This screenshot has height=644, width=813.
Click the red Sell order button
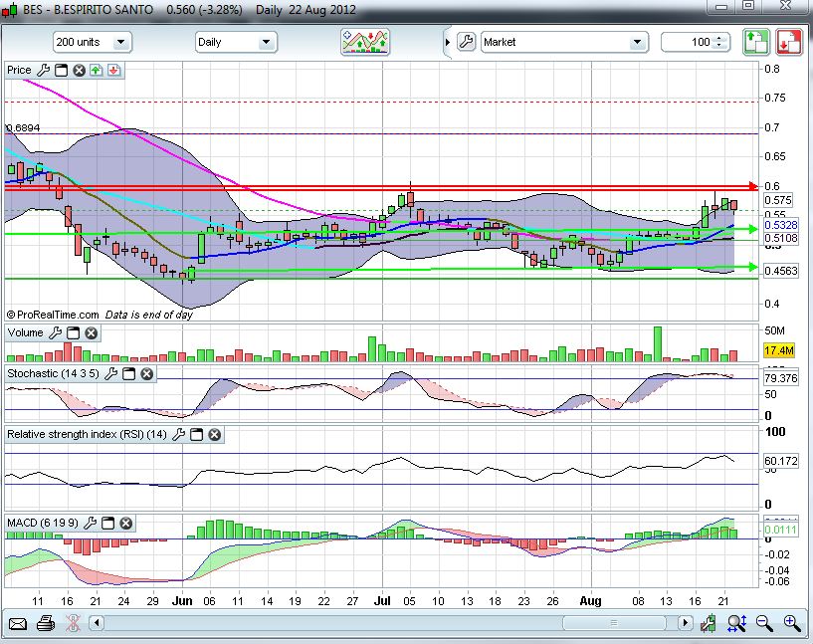788,42
